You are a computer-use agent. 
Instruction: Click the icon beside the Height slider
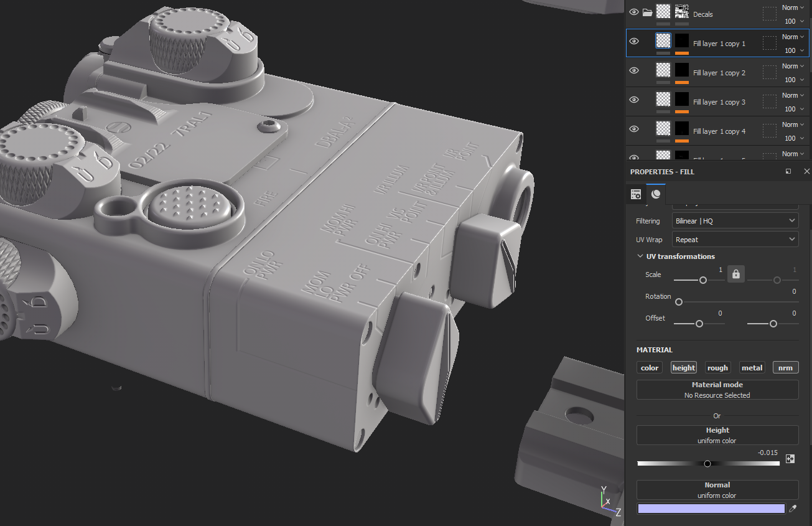790,459
